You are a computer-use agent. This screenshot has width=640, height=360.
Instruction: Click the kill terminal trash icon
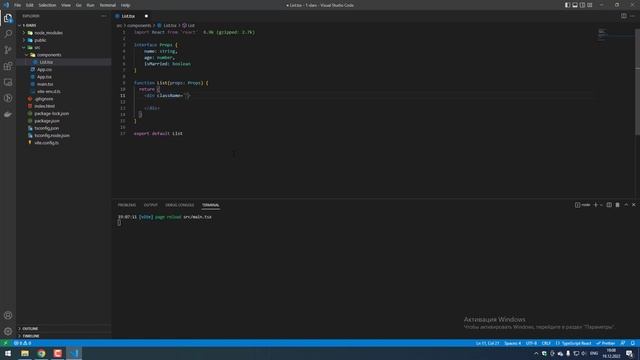618,205
